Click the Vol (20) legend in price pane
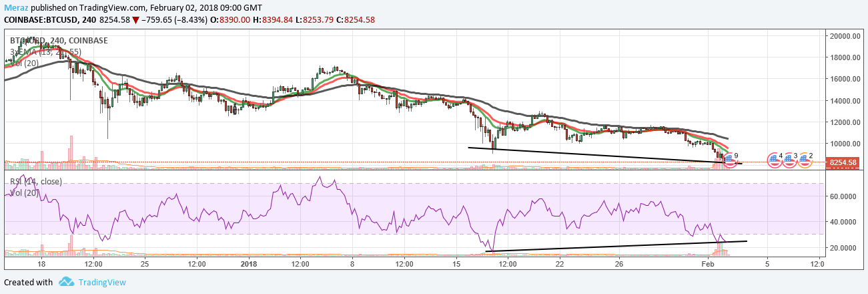This screenshot has width=868, height=294. click(24, 63)
